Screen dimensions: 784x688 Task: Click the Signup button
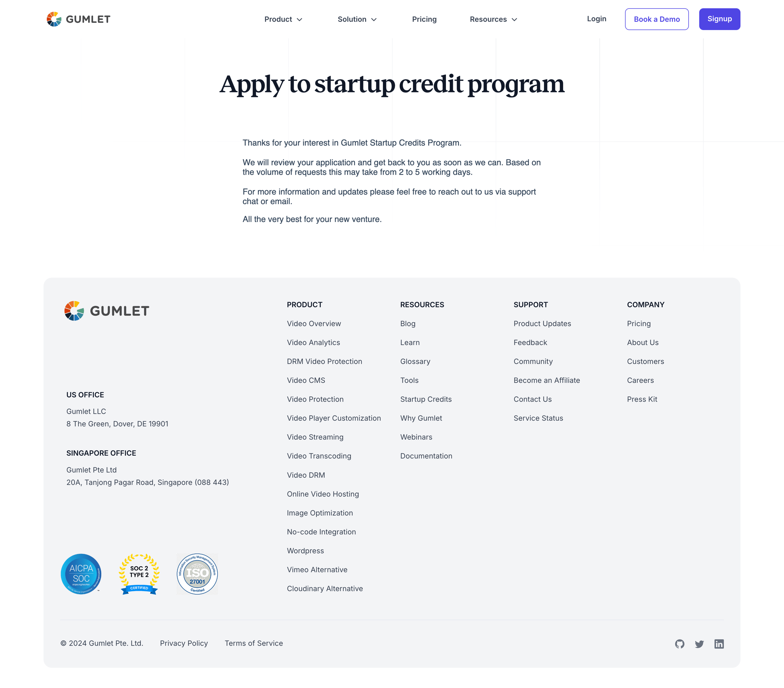(719, 19)
